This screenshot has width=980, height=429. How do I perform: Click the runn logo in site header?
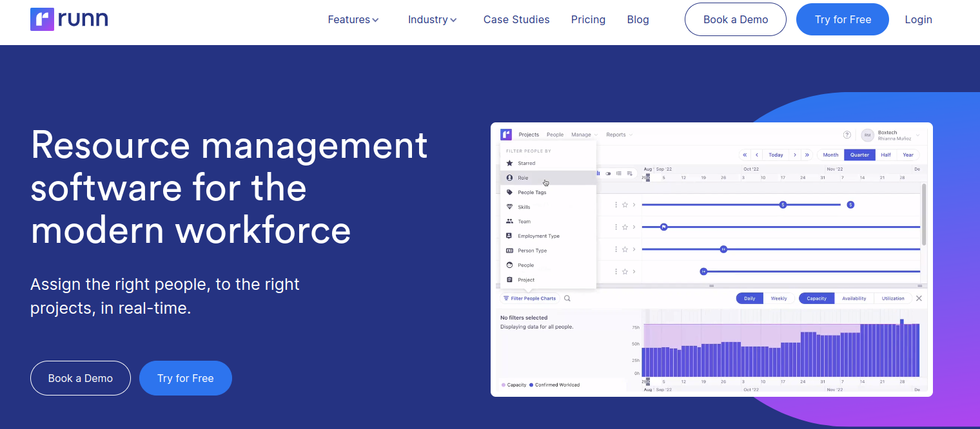click(69, 19)
